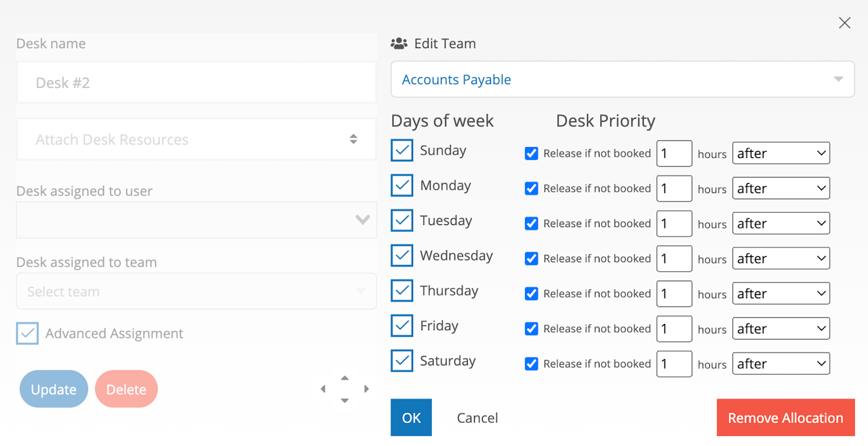Close the dialog with the X icon
The width and height of the screenshot is (868, 446).
[x=844, y=23]
